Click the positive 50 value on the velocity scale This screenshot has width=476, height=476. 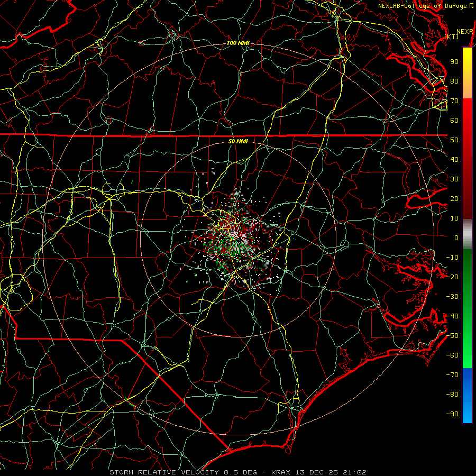454,140
